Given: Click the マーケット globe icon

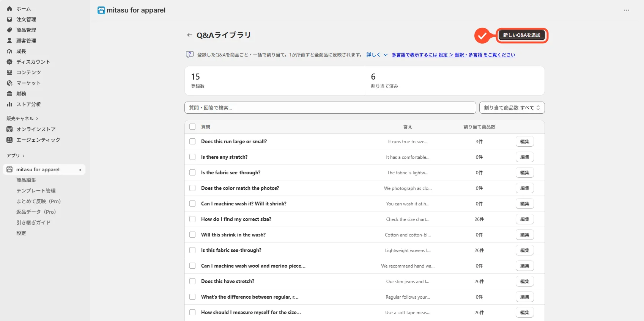Looking at the screenshot, I should pyautogui.click(x=9, y=83).
